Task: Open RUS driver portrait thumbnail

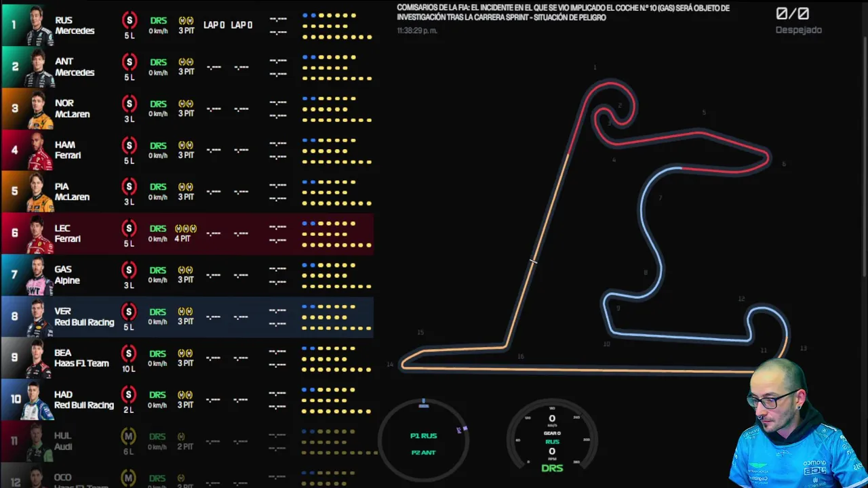Action: coord(40,26)
